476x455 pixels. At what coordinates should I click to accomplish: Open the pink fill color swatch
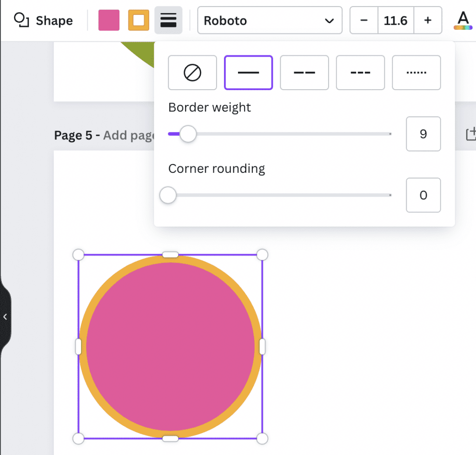click(109, 20)
